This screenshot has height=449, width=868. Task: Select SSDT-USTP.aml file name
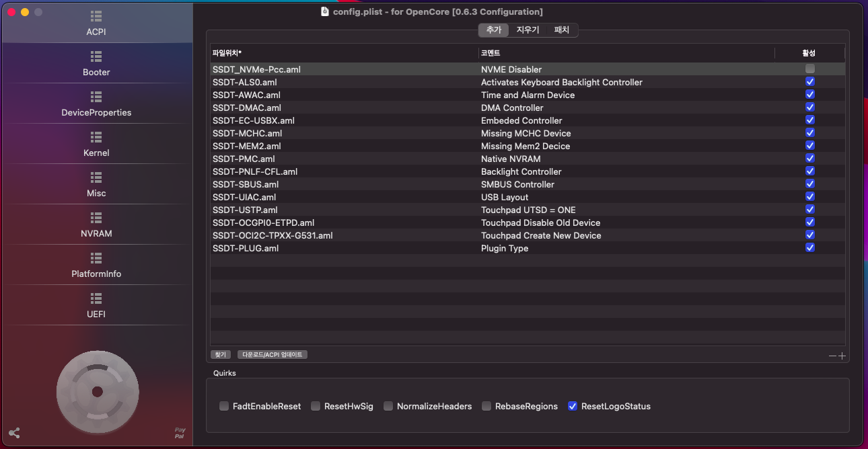tap(245, 210)
